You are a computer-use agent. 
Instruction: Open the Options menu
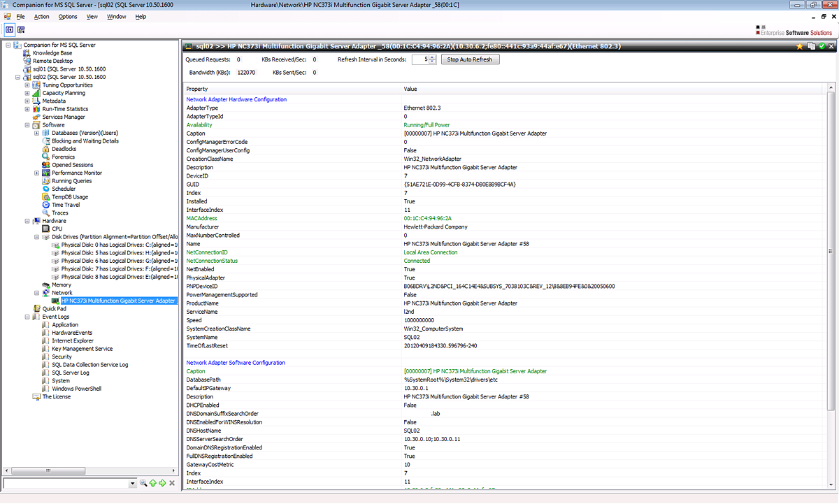68,17
